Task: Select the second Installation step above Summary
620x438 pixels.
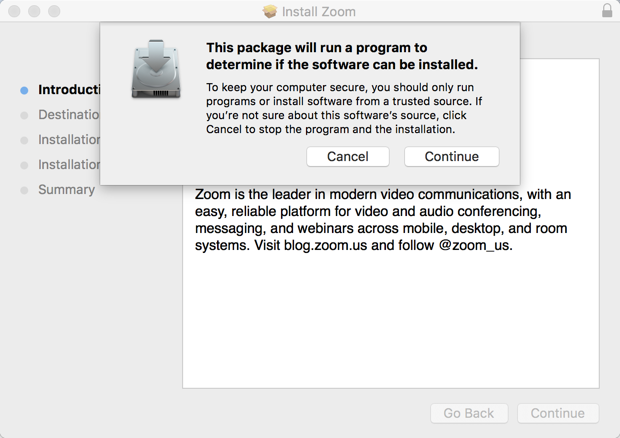Action: click(68, 165)
